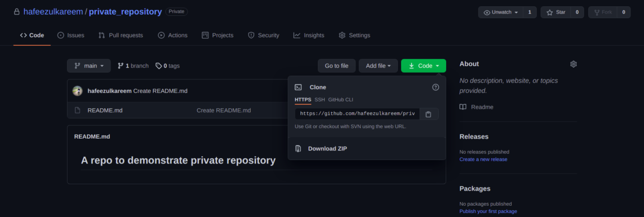
Task: Click the Security shield icon
Action: point(251,36)
